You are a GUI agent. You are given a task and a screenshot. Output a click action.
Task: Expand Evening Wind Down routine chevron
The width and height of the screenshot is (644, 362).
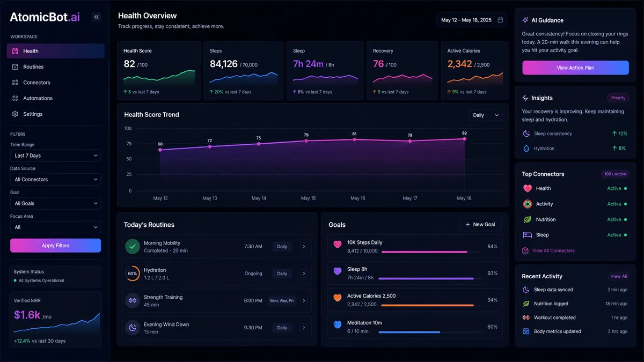[304, 328]
